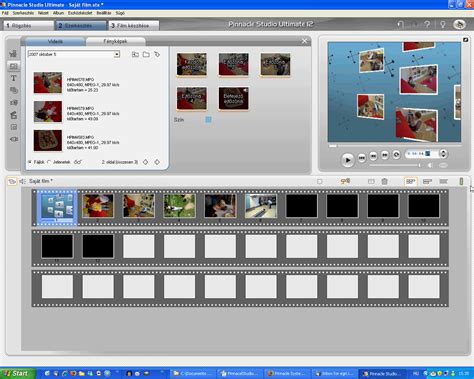Go to next album page arrow
The image size is (474, 379).
(157, 162)
